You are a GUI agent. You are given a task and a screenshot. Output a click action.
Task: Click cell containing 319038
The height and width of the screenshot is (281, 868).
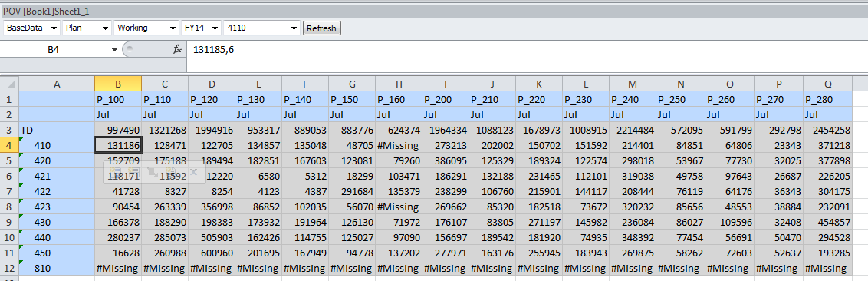pos(633,176)
